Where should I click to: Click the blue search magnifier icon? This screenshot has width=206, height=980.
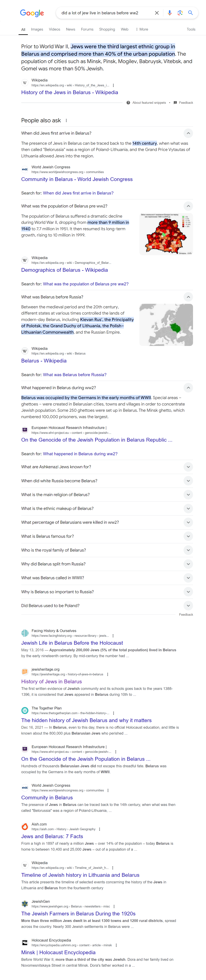pos(190,13)
